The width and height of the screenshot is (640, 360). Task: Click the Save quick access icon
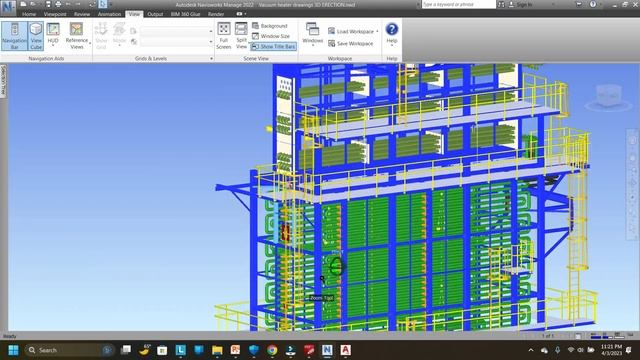[48, 4]
